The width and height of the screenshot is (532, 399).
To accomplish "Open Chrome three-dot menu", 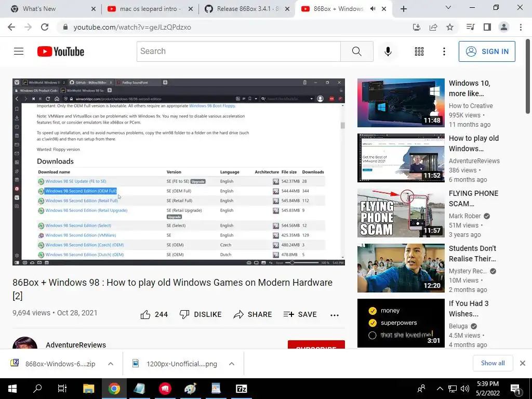I will pos(521,27).
